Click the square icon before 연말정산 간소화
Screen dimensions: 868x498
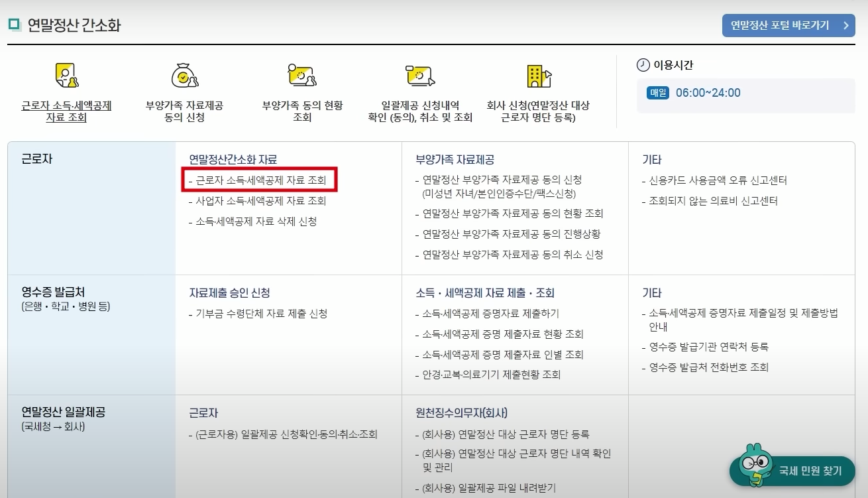(15, 25)
